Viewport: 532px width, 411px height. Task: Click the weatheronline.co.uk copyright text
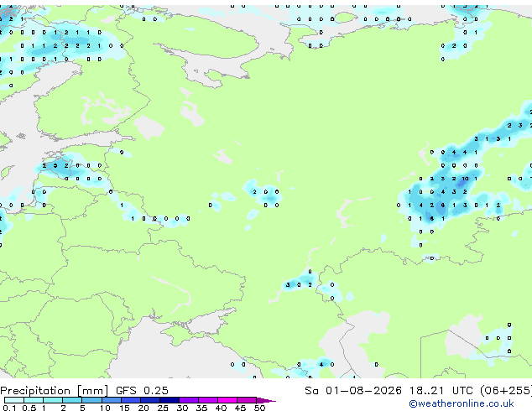pyautogui.click(x=462, y=403)
